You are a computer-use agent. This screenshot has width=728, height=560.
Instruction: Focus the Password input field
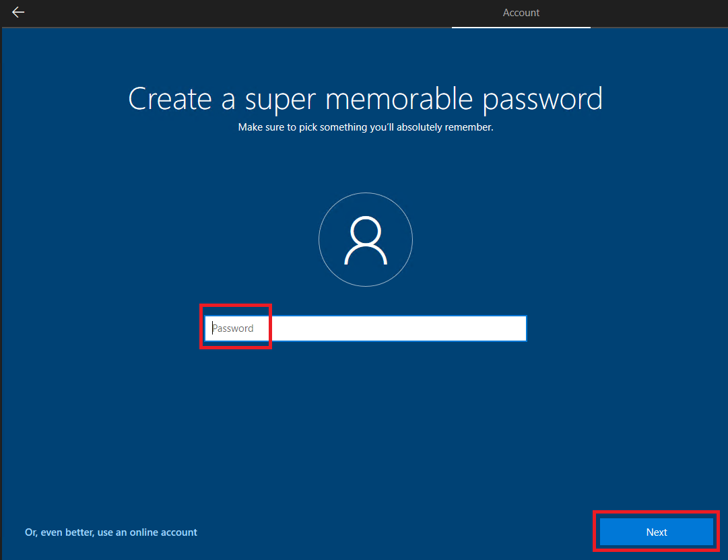366,328
